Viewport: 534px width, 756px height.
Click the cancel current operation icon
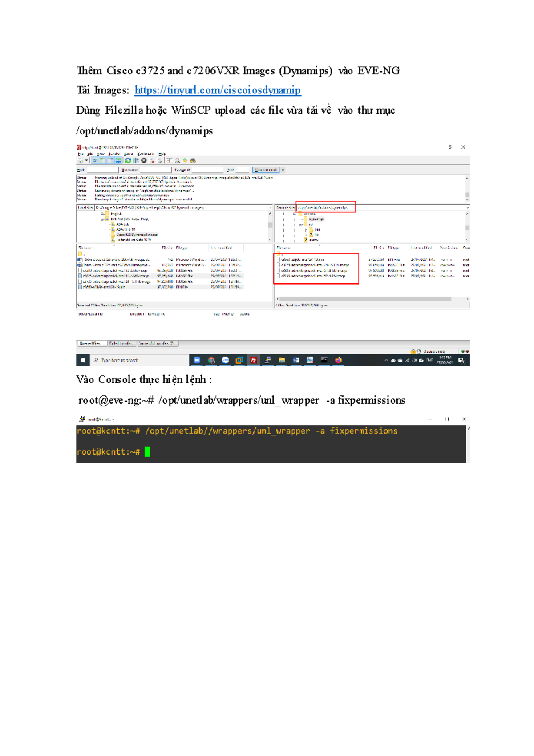144,161
